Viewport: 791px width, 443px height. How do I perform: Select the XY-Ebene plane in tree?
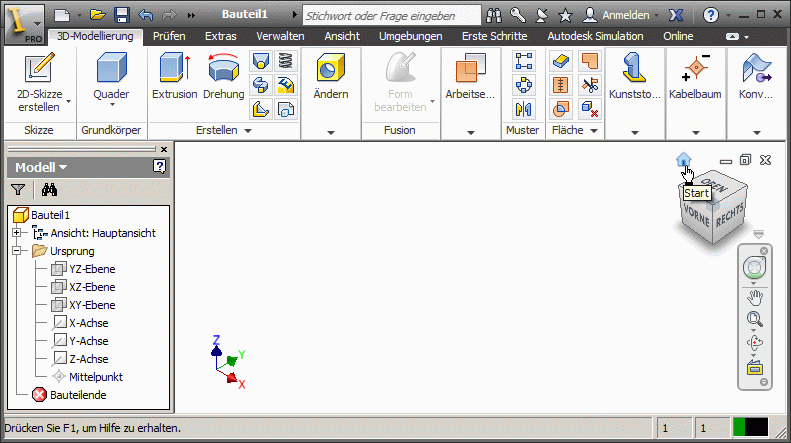[x=91, y=305]
